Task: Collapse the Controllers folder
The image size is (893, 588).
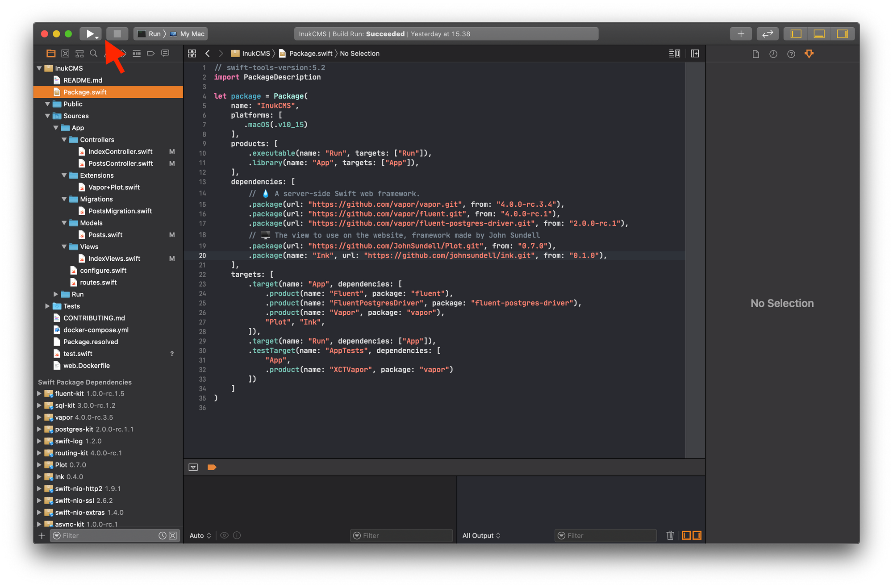Action: (64, 140)
